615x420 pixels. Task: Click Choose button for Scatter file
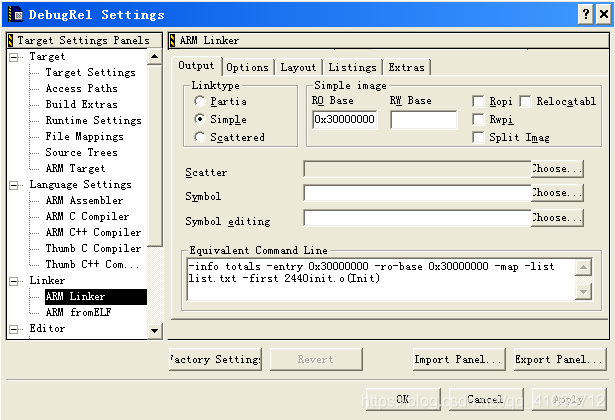tap(557, 169)
